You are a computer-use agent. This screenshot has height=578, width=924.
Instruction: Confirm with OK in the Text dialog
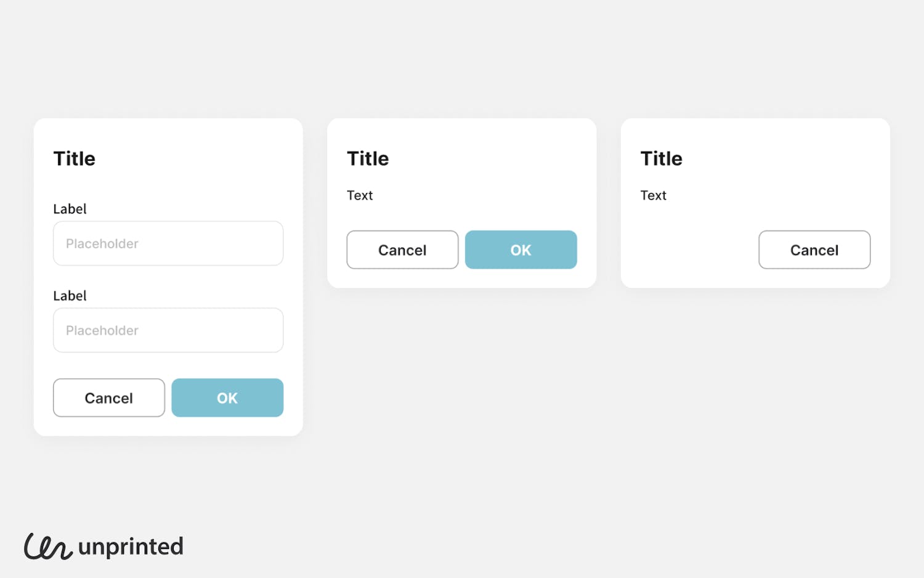[521, 250]
